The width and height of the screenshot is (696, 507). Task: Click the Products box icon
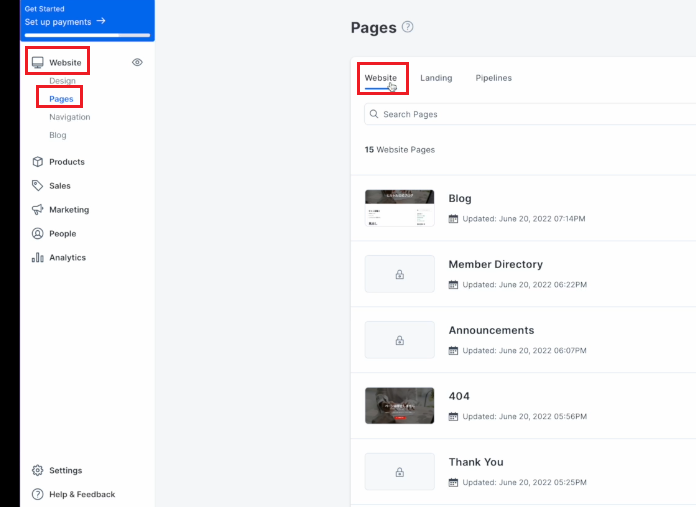(38, 162)
